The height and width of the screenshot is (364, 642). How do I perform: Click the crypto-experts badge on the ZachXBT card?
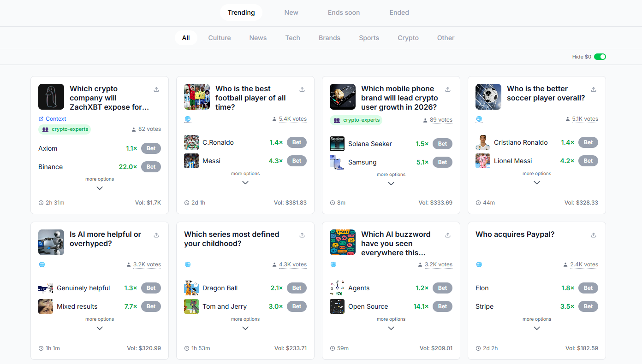[x=65, y=129]
